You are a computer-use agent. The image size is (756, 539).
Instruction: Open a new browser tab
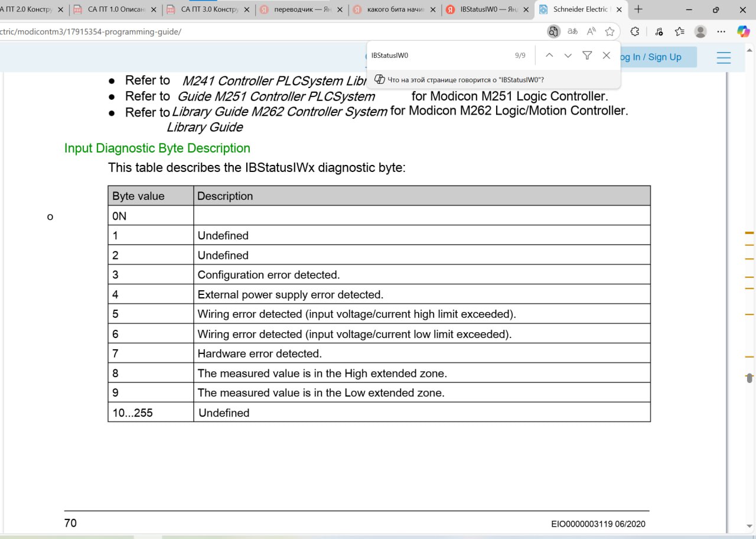pos(638,9)
